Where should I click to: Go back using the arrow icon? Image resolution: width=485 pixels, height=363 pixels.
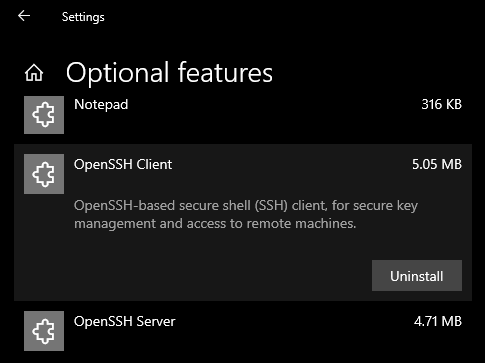[x=24, y=16]
